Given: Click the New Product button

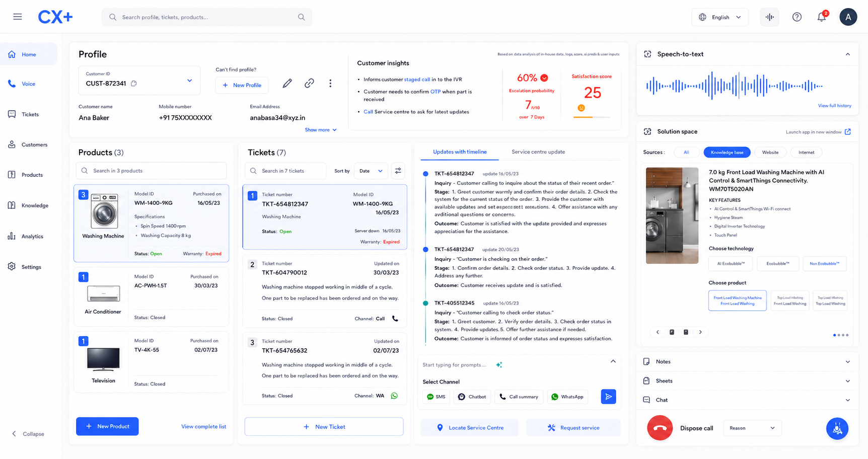Looking at the screenshot, I should tap(107, 426).
